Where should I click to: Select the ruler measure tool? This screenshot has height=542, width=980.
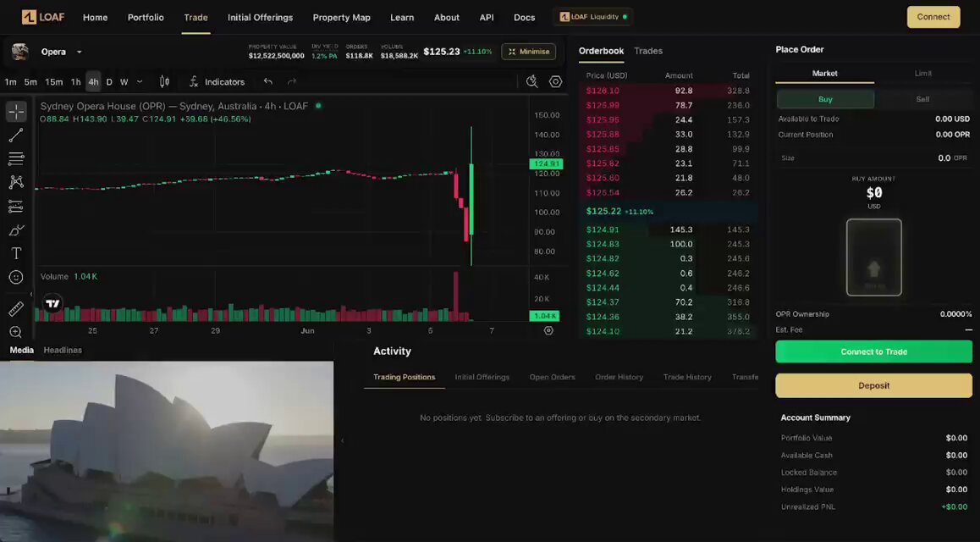[16, 309]
